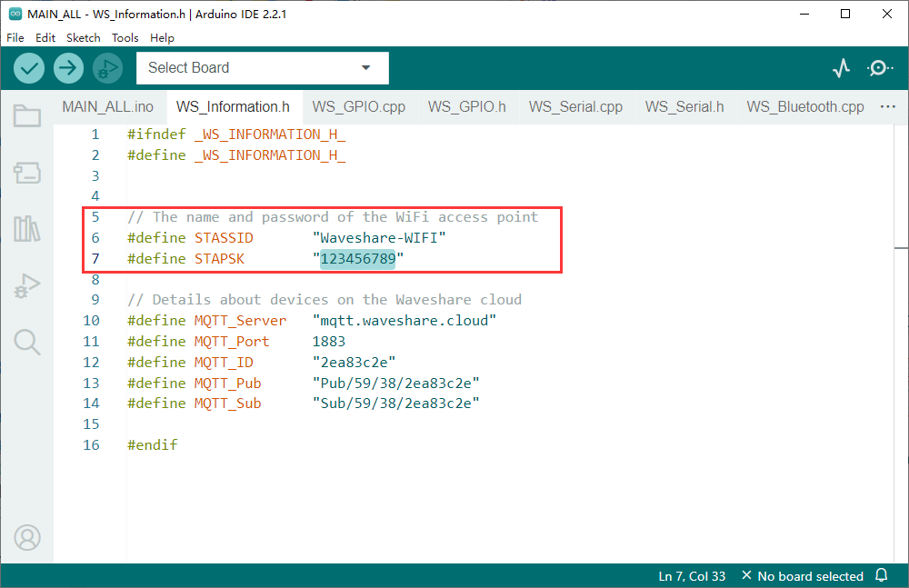
Task: Close the Arduino IDE window
Action: tap(887, 14)
